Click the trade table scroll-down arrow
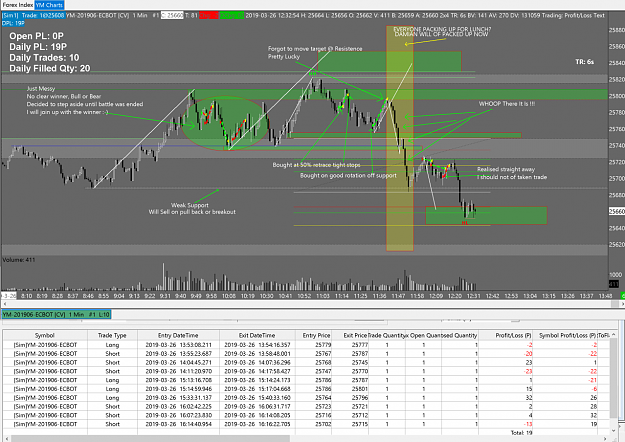 click(x=613, y=430)
